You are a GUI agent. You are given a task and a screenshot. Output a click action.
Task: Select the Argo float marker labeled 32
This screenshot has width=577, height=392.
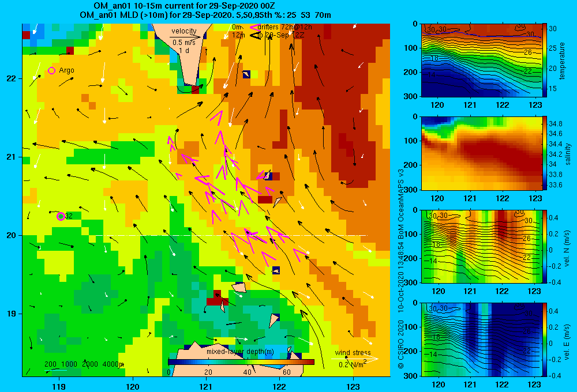coord(61,216)
